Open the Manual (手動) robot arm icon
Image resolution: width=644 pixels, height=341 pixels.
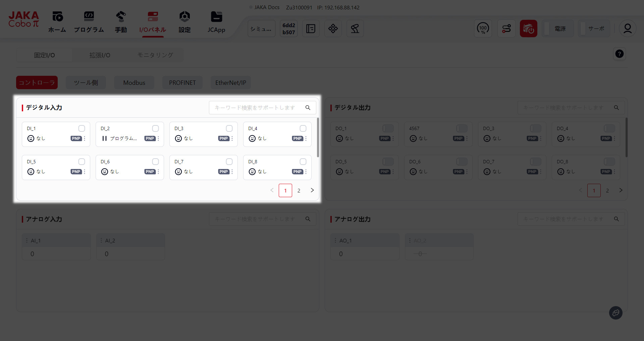(121, 17)
